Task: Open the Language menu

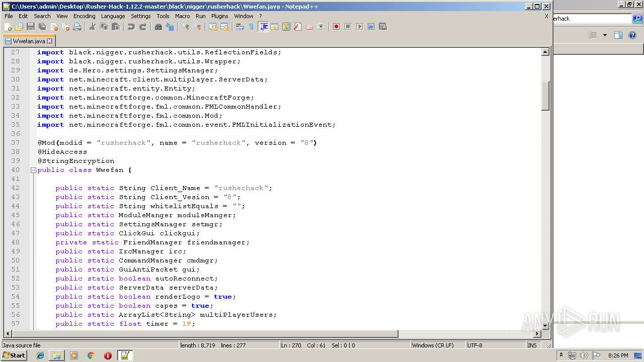Action: tap(113, 16)
